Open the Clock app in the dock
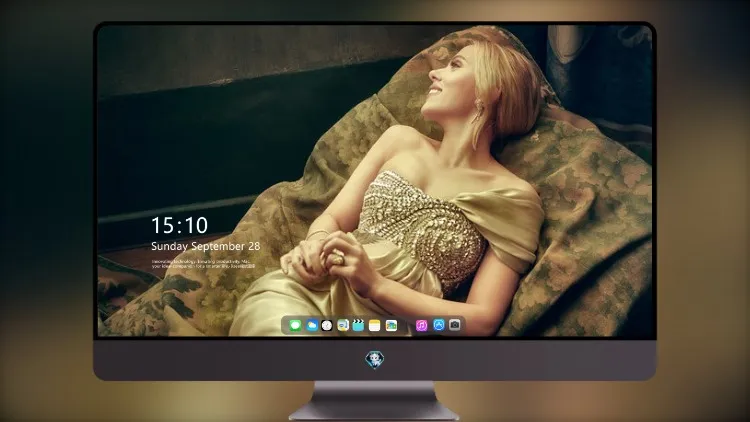 pyautogui.click(x=327, y=326)
